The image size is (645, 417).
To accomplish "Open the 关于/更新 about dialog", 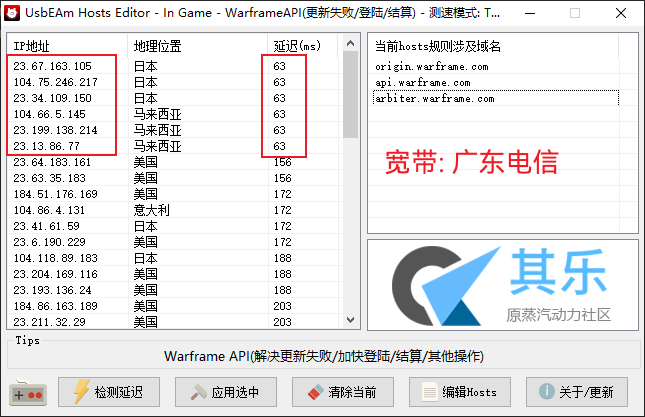I will point(578,391).
